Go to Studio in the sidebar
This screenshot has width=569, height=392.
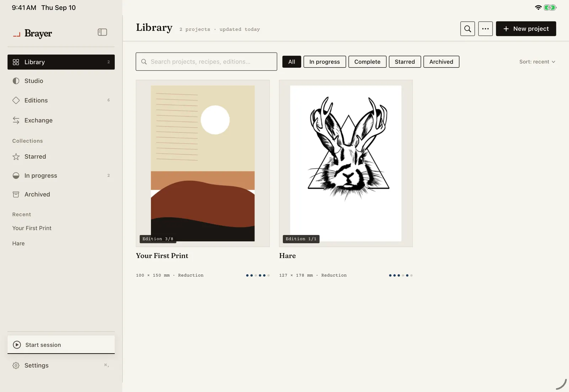[61, 81]
